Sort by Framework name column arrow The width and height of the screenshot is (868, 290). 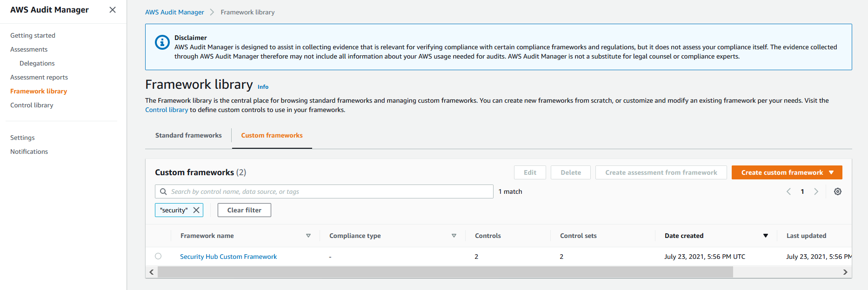308,236
